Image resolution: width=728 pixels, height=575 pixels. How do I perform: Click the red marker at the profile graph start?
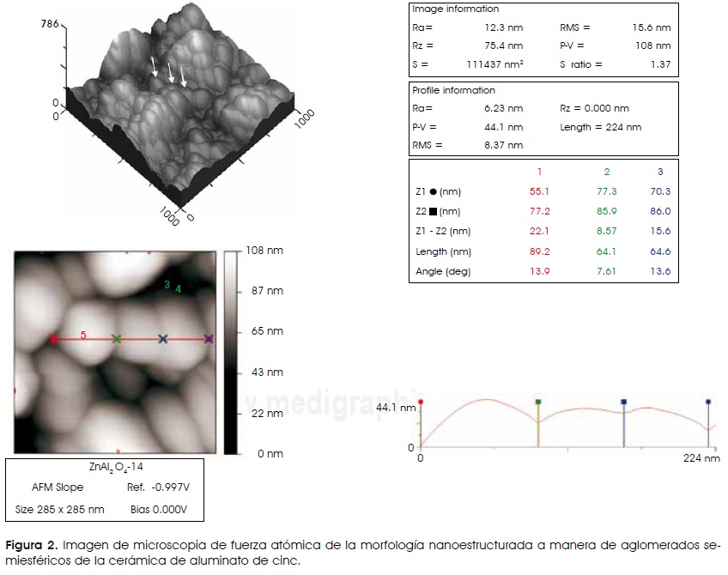(x=422, y=402)
